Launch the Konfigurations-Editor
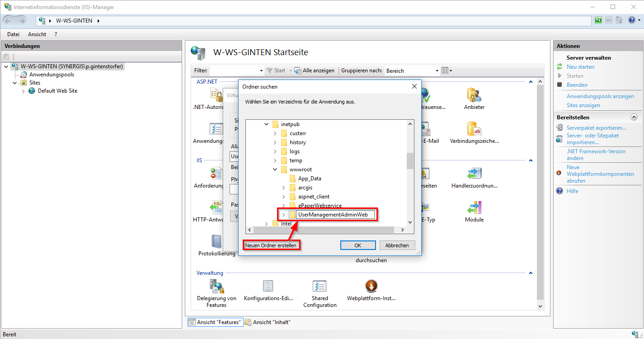 268,286
